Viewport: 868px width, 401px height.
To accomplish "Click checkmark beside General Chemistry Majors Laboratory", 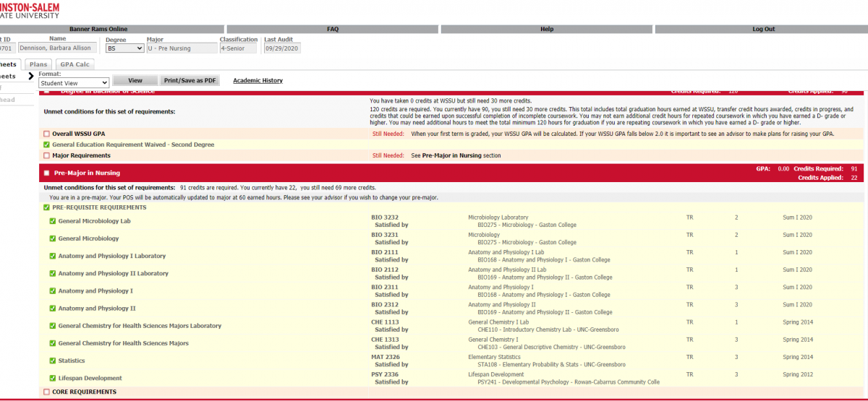I will [x=53, y=326].
